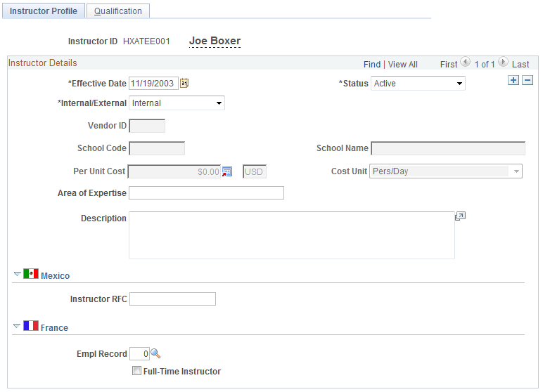Add a new Instructor Details row

(513, 80)
